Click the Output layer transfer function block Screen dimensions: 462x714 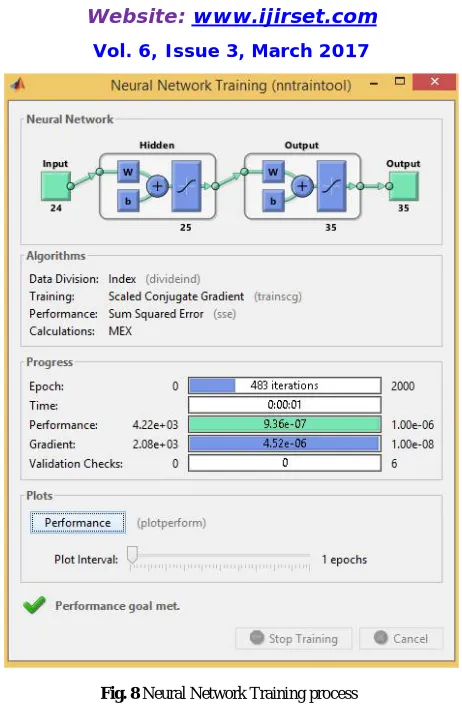pyautogui.click(x=331, y=186)
